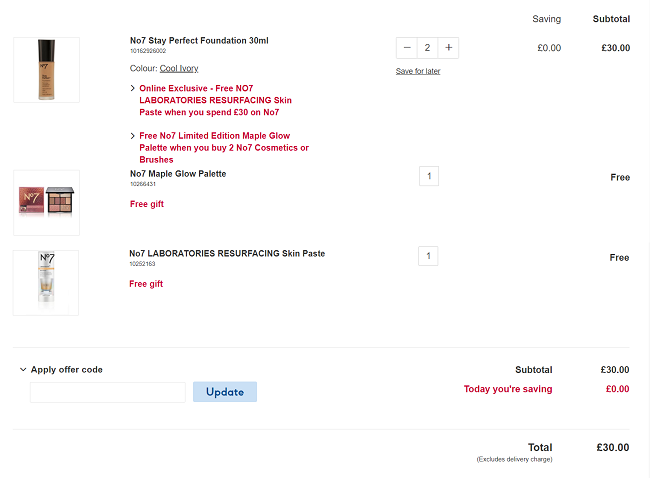This screenshot has width=650, height=478.
Task: Click the offer code text field
Action: coord(108,392)
